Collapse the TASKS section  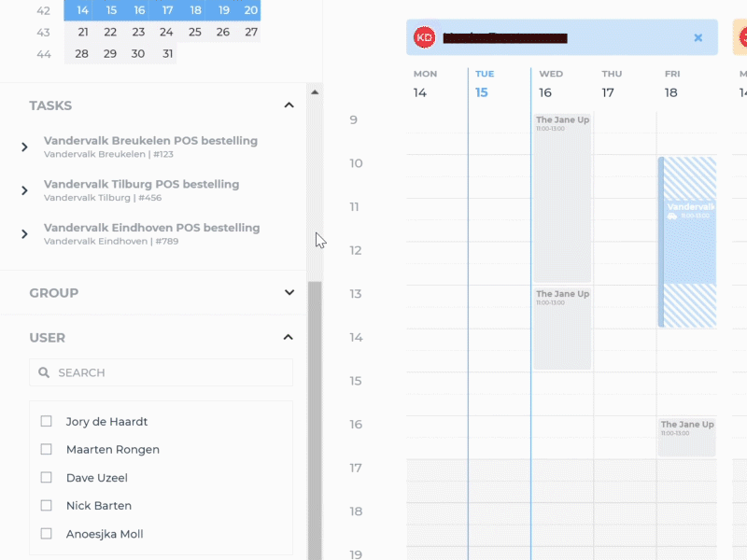click(289, 105)
